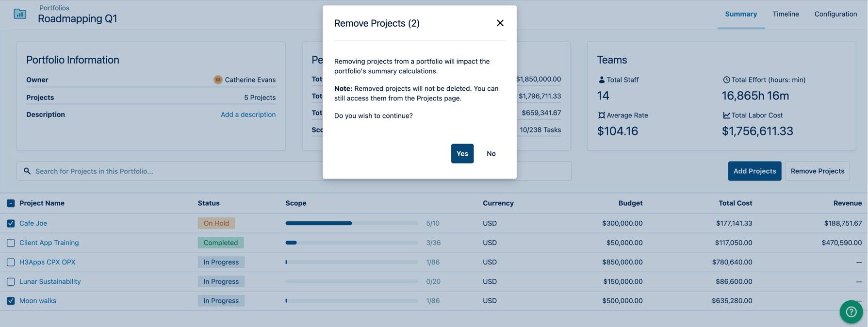Close the Remove Projects dialog
Image resolution: width=868 pixels, height=327 pixels.
point(500,23)
